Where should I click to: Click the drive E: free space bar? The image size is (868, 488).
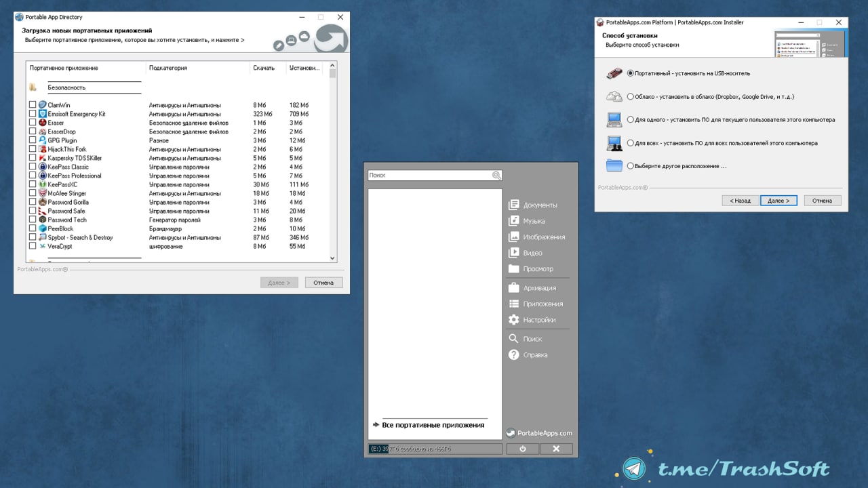pyautogui.click(x=435, y=449)
